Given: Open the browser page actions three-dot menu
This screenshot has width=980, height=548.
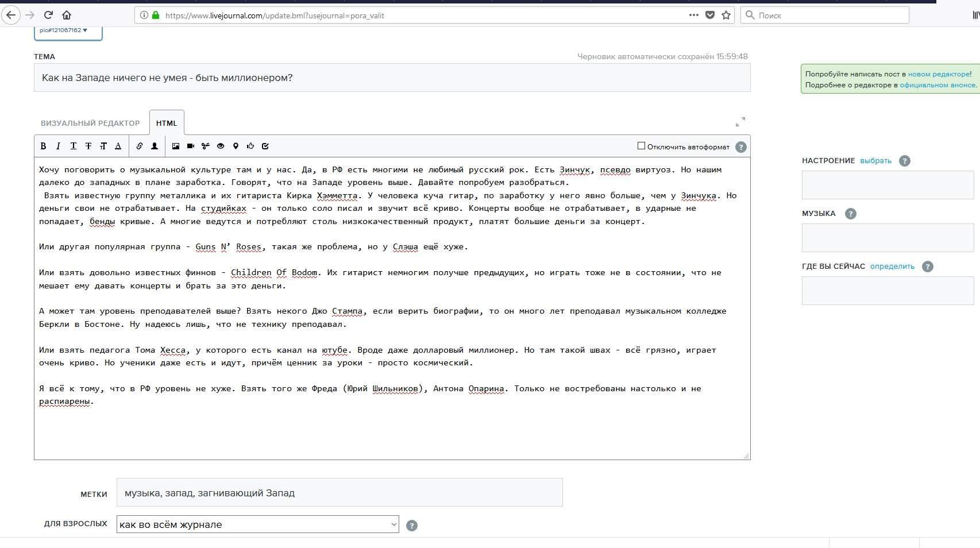Looking at the screenshot, I should 693,16.
